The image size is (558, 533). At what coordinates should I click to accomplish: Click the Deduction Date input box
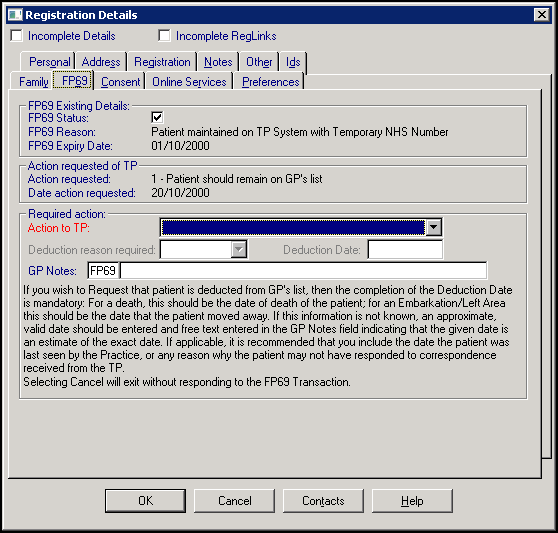tap(405, 249)
